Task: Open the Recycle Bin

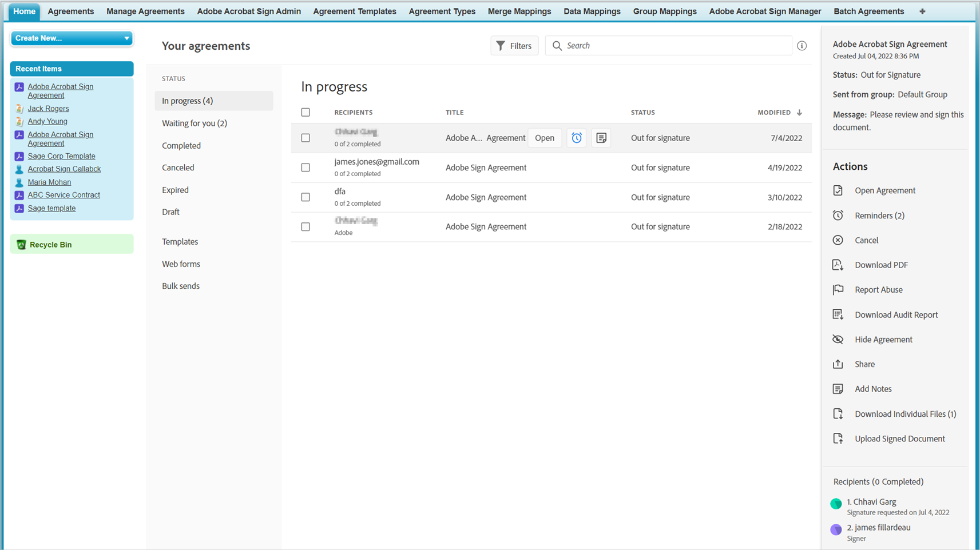Action: (50, 244)
